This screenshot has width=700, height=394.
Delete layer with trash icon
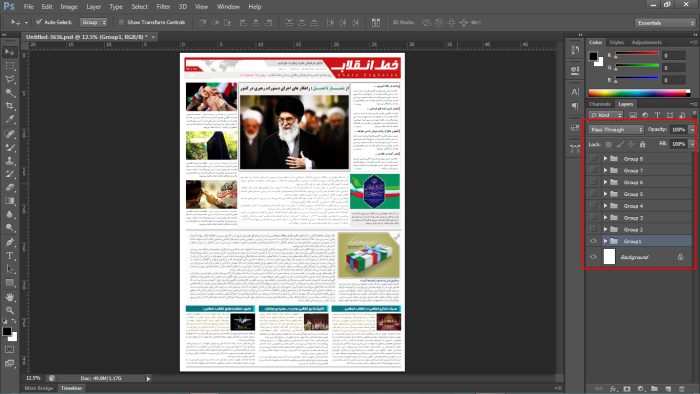tap(681, 389)
